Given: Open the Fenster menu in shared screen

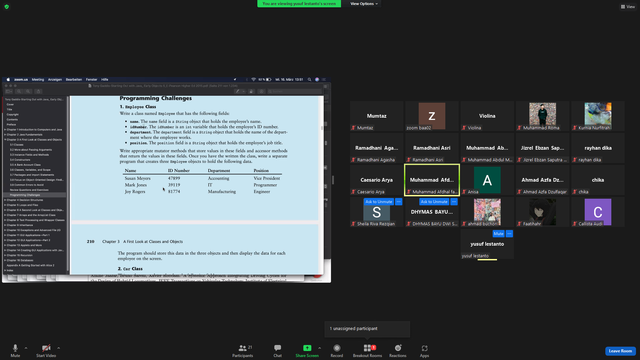Looking at the screenshot, I should point(91,80).
